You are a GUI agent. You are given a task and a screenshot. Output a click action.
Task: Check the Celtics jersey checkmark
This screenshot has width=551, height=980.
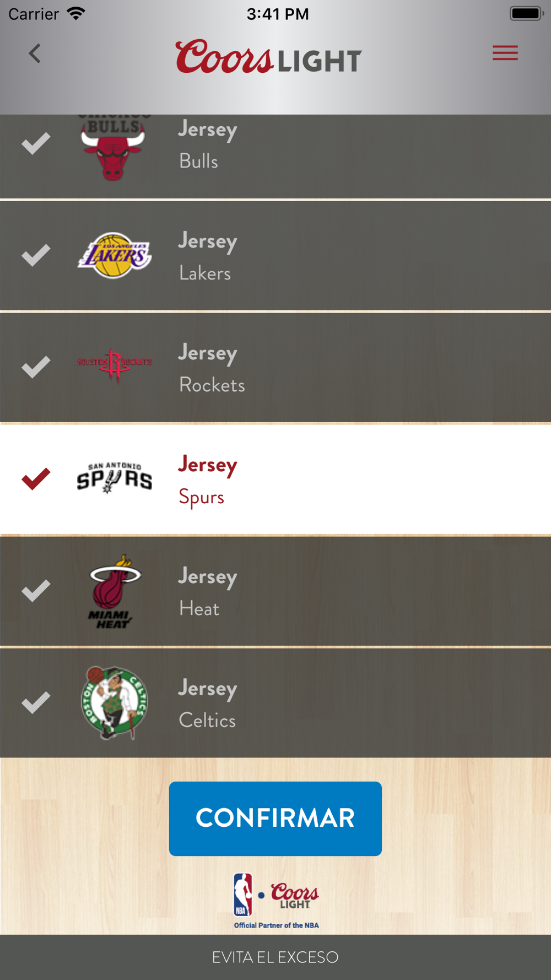point(36,702)
